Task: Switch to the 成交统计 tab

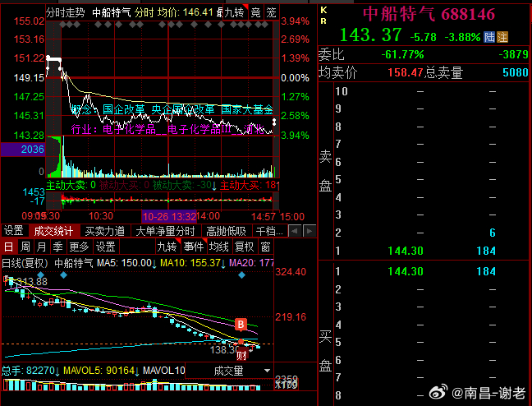Action: [53, 232]
